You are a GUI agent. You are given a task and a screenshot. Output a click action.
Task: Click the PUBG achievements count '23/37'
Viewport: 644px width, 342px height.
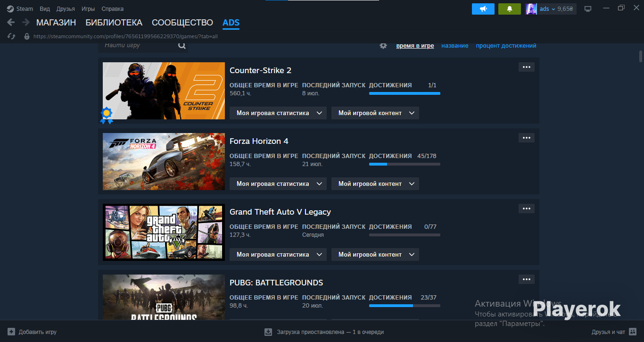coord(429,298)
